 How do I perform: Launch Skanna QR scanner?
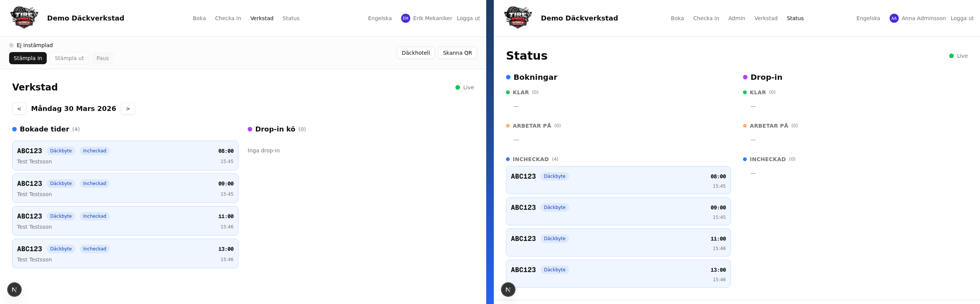[x=457, y=53]
